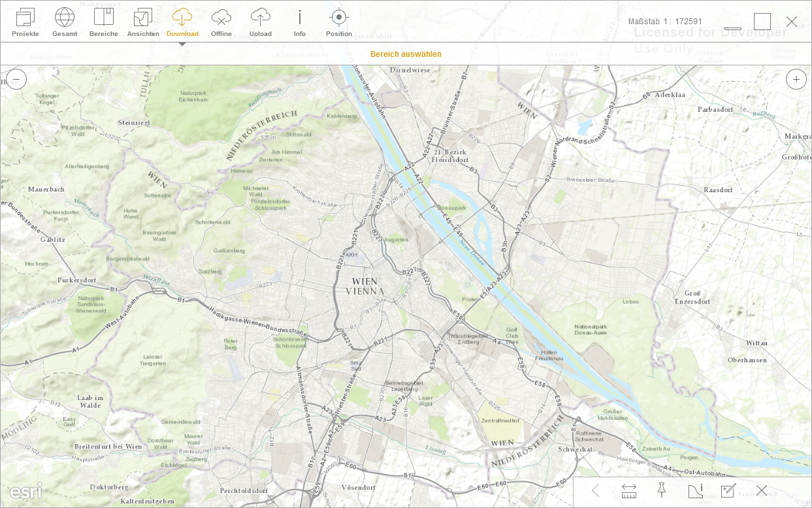Click the Upload cloud icon
The height and width of the screenshot is (508, 812).
(x=261, y=22)
